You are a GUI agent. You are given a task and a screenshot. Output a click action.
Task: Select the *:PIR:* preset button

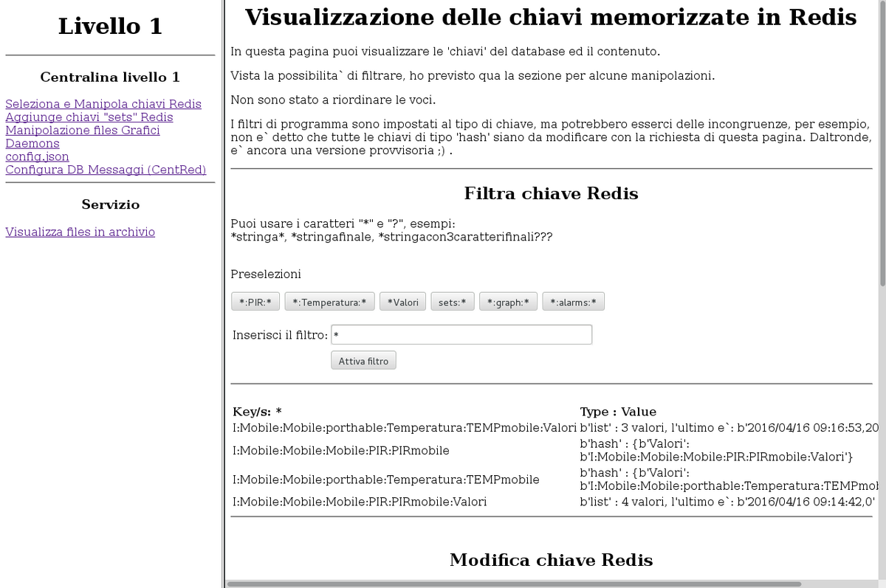pyautogui.click(x=255, y=302)
